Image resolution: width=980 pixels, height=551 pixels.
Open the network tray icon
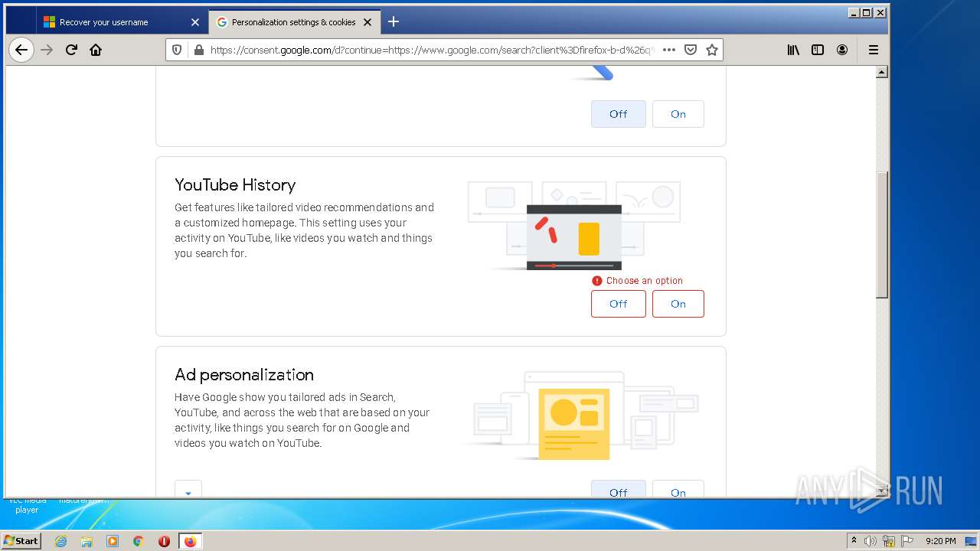(889, 541)
